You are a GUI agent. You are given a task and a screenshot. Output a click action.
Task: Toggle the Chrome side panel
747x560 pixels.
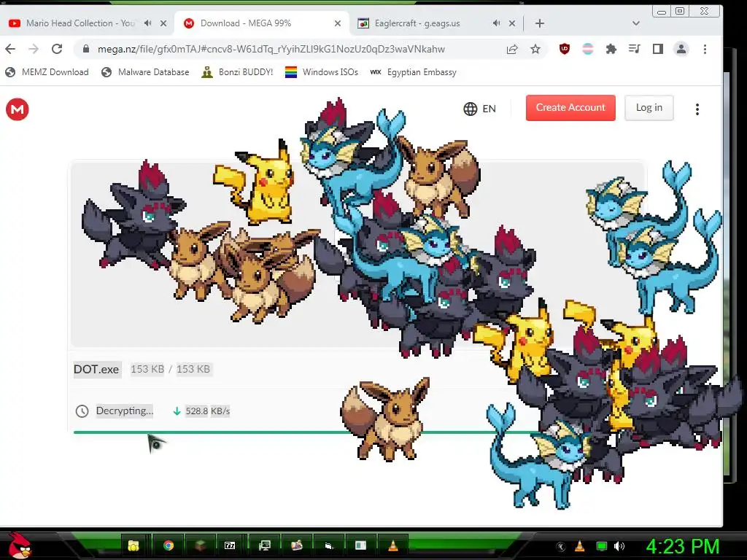[657, 49]
